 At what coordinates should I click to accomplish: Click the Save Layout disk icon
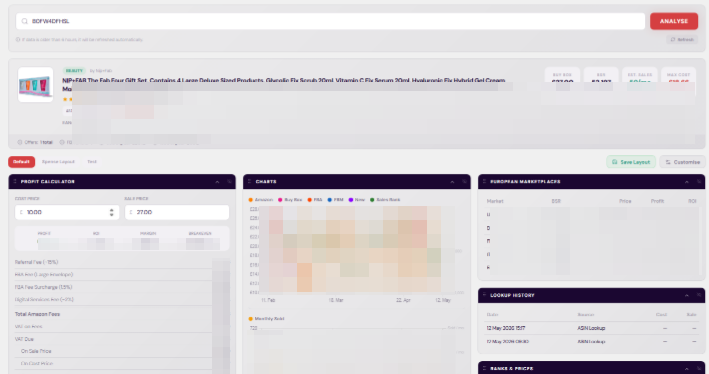click(x=614, y=162)
